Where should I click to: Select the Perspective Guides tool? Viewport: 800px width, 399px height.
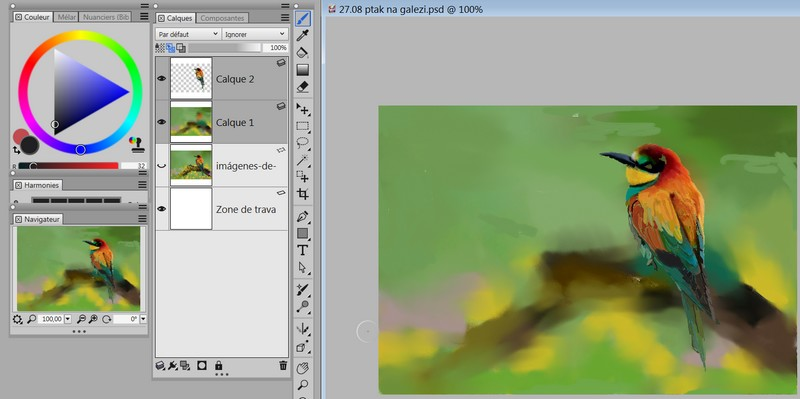(x=303, y=346)
